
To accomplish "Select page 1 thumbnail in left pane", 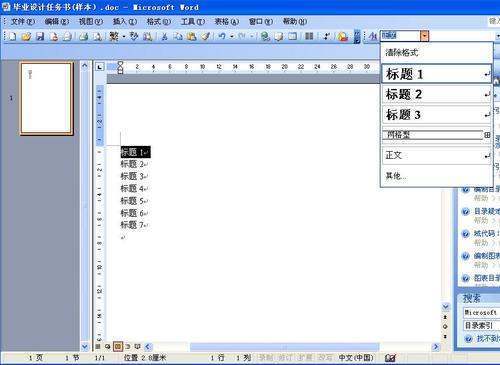I will coord(47,98).
